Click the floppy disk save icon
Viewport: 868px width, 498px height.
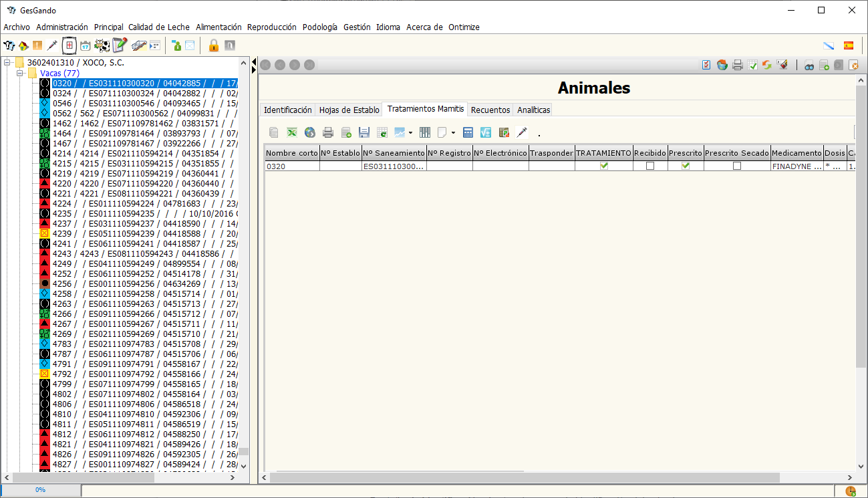pos(364,132)
